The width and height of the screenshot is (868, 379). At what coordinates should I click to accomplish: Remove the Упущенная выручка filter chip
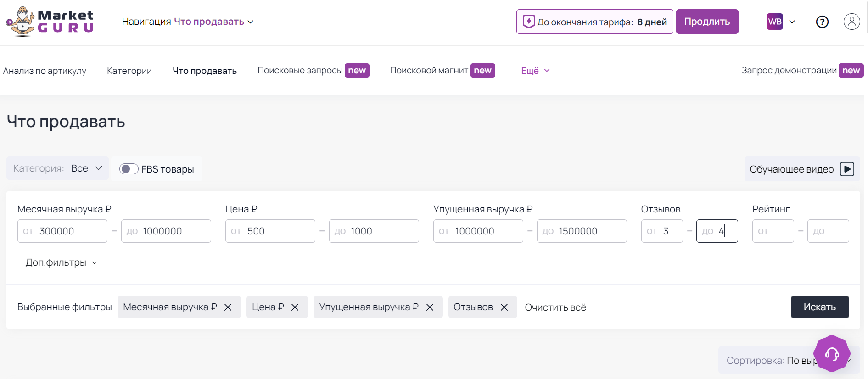[430, 307]
